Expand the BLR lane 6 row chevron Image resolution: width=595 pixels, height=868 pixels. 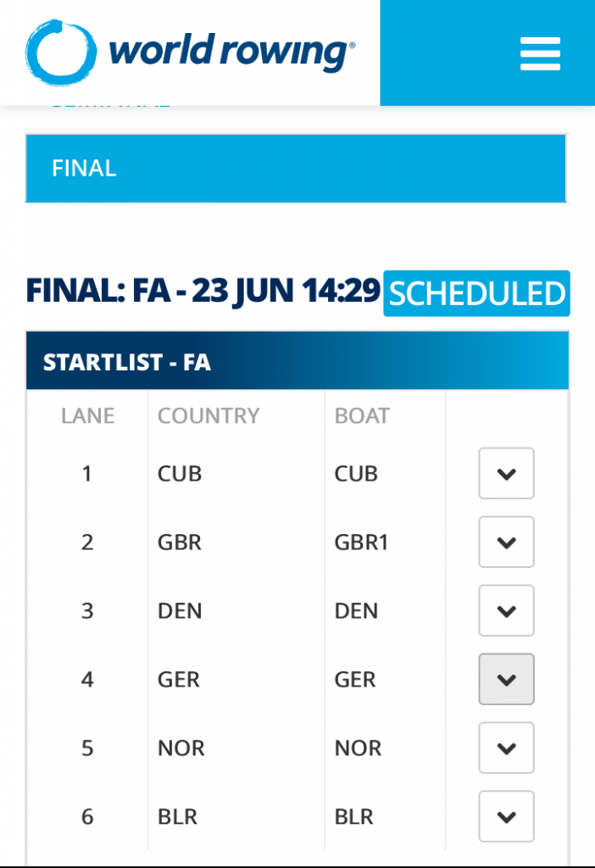[506, 816]
